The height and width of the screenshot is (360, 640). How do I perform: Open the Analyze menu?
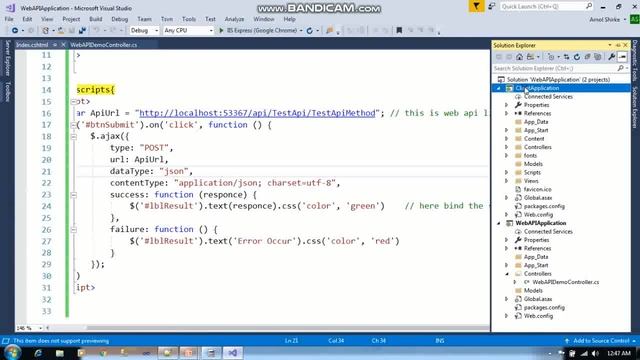coord(234,19)
